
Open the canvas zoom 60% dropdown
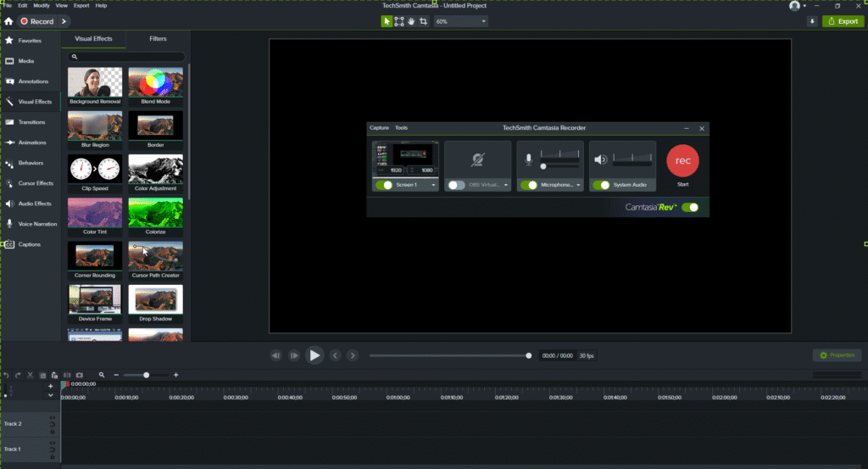coord(460,21)
